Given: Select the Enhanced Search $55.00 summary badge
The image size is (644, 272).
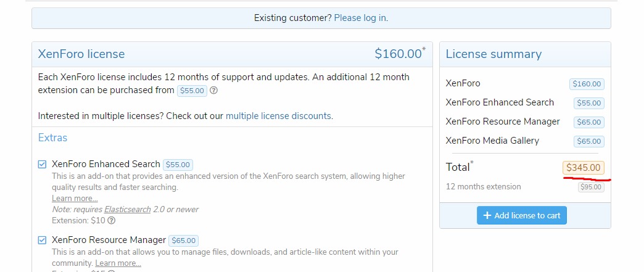Looking at the screenshot, I should pyautogui.click(x=588, y=104).
